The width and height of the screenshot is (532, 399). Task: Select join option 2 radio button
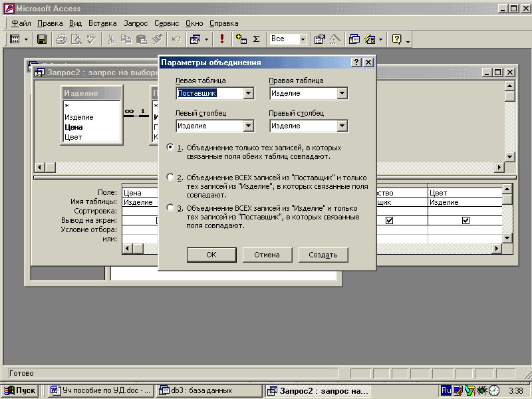tap(170, 177)
